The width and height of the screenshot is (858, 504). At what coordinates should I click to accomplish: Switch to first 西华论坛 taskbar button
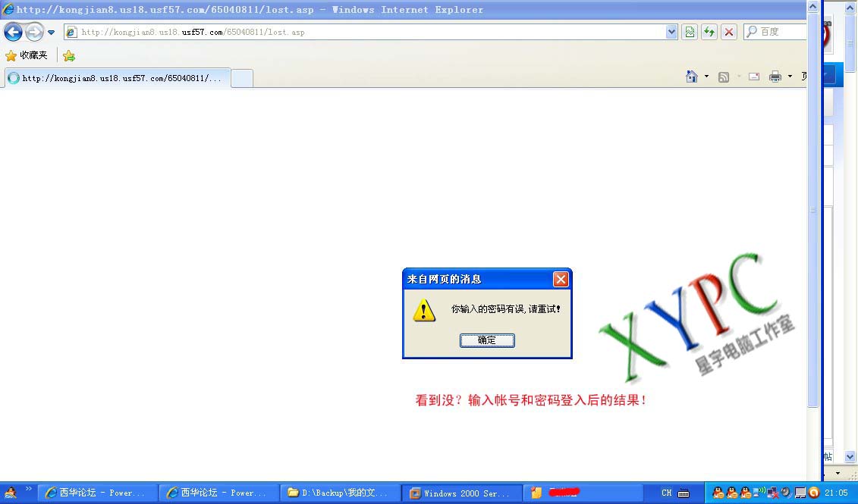[97, 493]
